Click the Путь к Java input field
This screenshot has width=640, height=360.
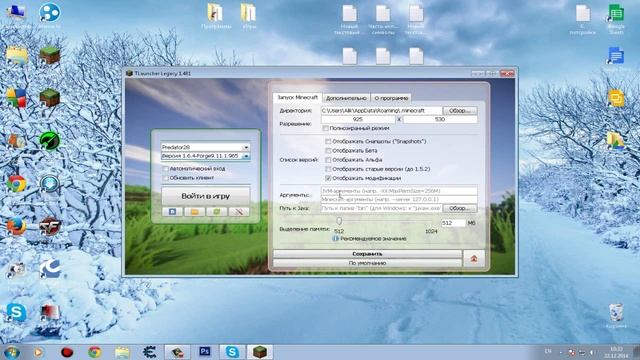click(381, 208)
